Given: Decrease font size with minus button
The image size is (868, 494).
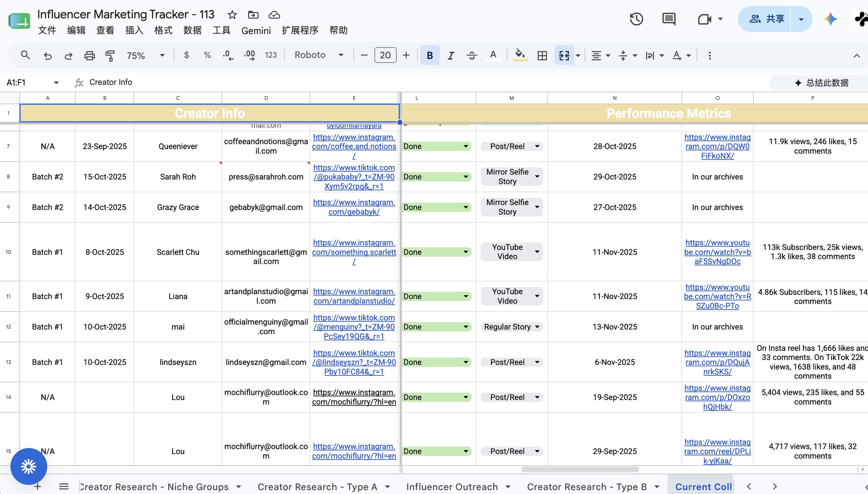Looking at the screenshot, I should click(x=364, y=55).
